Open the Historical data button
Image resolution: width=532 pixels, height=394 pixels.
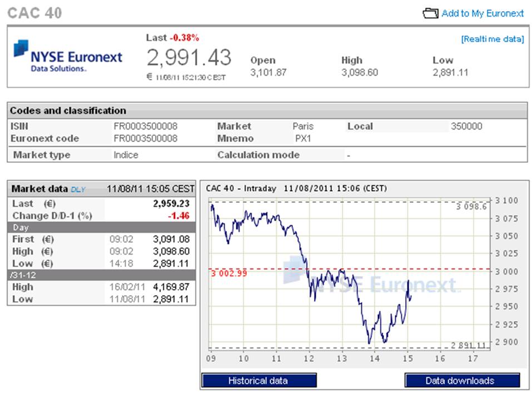(259, 381)
